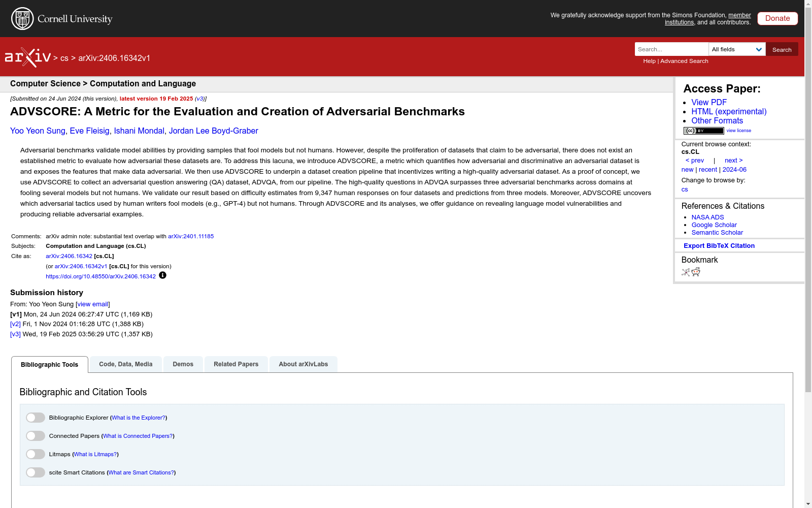
Task: Open the Code, Data, Media tab
Action: coord(126,364)
